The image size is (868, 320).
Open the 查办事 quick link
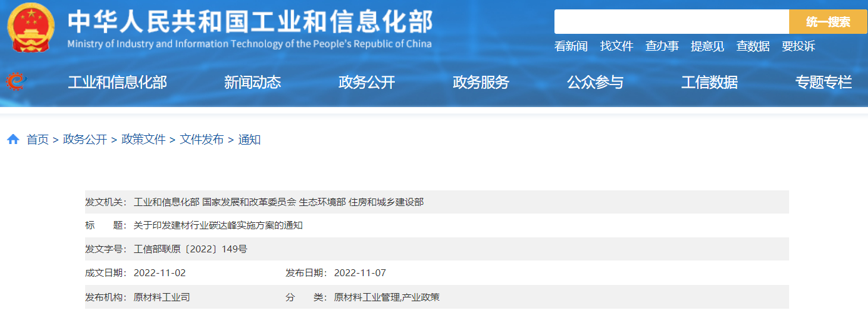click(x=662, y=46)
